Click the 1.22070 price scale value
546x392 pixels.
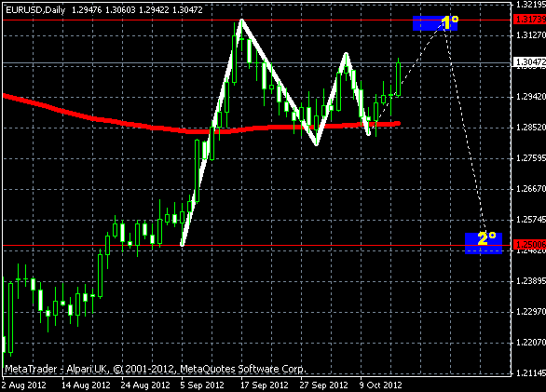531,343
